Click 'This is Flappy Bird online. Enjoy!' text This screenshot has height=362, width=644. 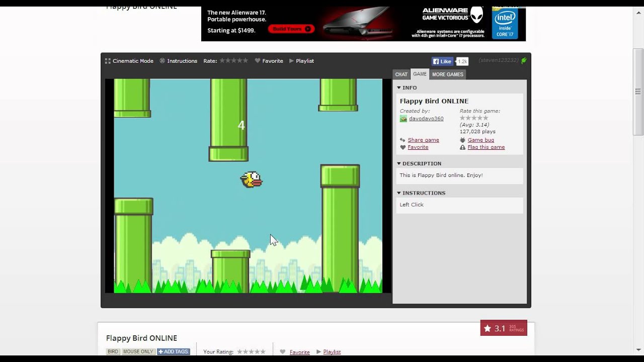(441, 175)
